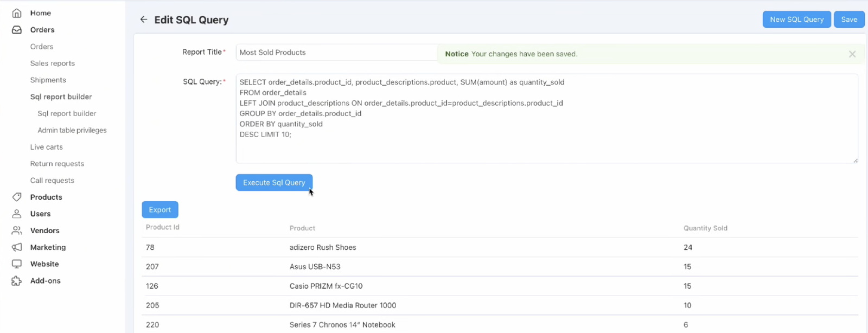Save the SQL query report

point(849,20)
